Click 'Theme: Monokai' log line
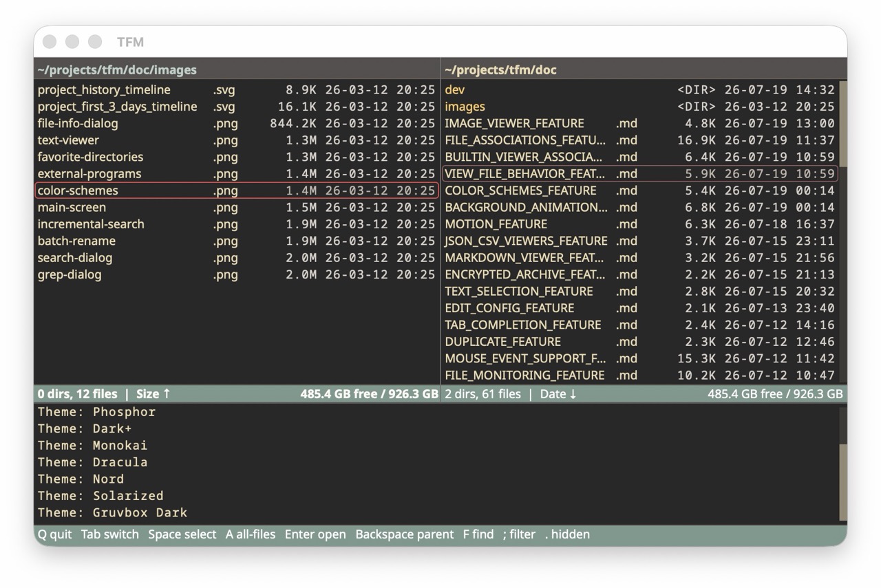The height and width of the screenshot is (588, 881). [x=92, y=446]
